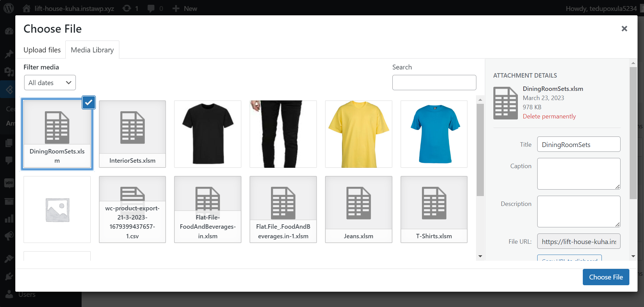Click the Search media input field
644x307 pixels.
click(434, 82)
